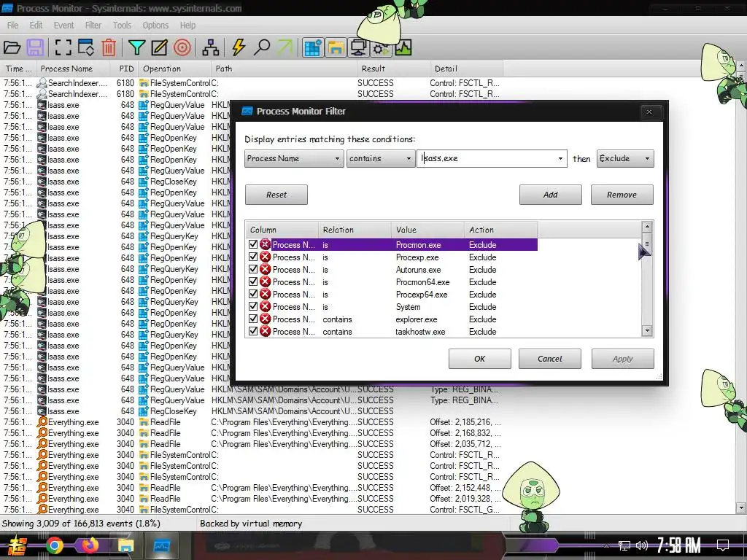This screenshot has height=560, width=747.
Task: Click red X icon of Procmon.exe filter row
Action: point(266,245)
